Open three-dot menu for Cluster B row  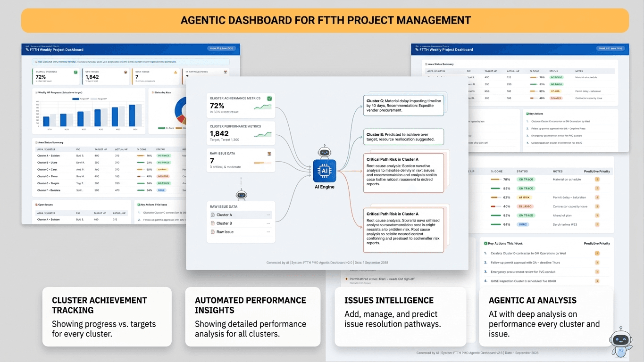268,223
